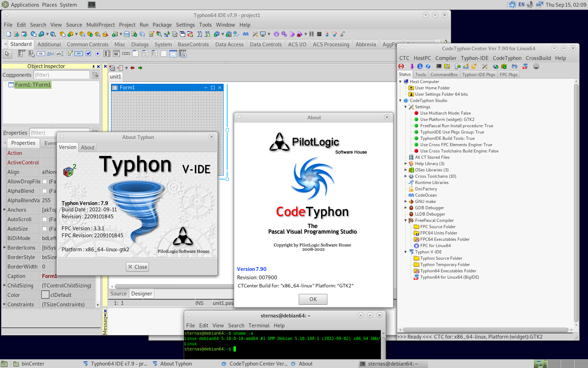Click the purple Run arrow in Typhon toolbar
Image resolution: width=588 pixels, height=368 pixels.
(292, 34)
